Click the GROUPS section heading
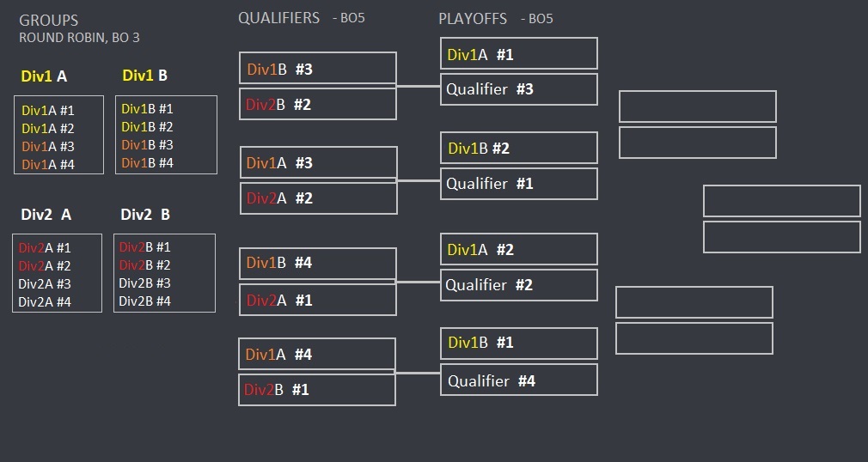 point(48,20)
